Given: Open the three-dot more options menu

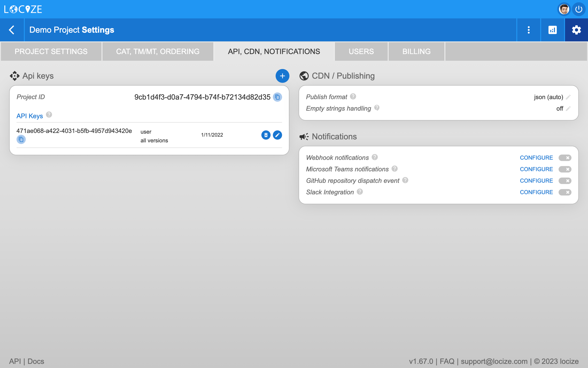Looking at the screenshot, I should [529, 30].
